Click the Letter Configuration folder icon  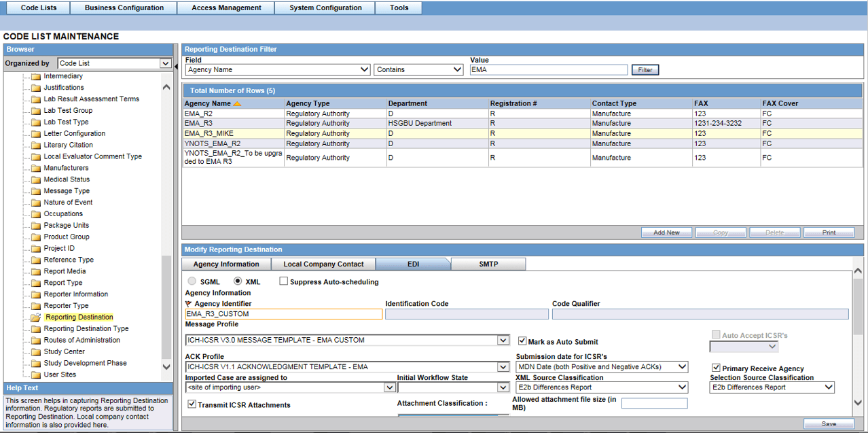[35, 134]
